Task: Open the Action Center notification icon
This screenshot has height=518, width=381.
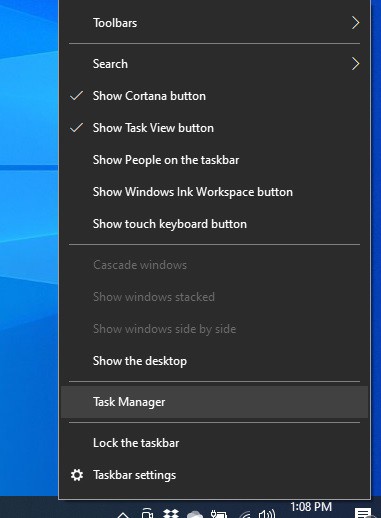Action: [x=363, y=513]
